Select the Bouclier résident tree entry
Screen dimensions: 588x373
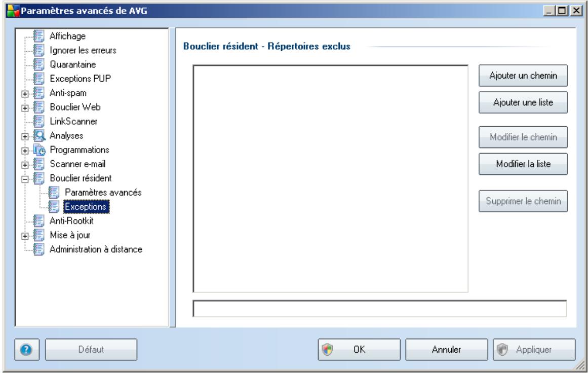[x=81, y=178]
